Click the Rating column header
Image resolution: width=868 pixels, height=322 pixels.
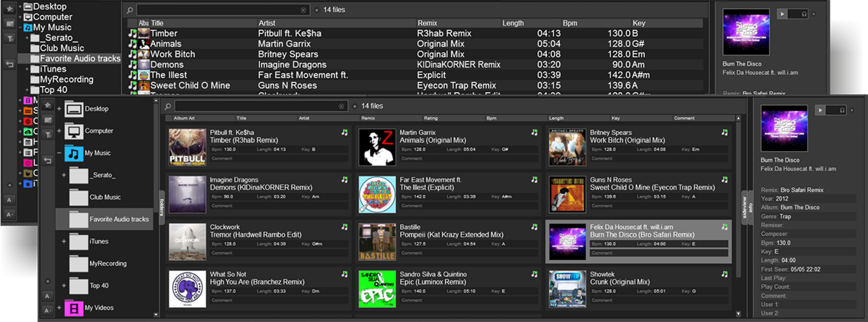[430, 118]
